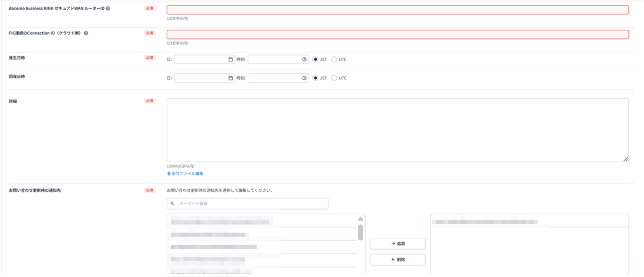This screenshot has height=277, width=644.
Task: Select JST radio for 発生日時
Action: 315,59
